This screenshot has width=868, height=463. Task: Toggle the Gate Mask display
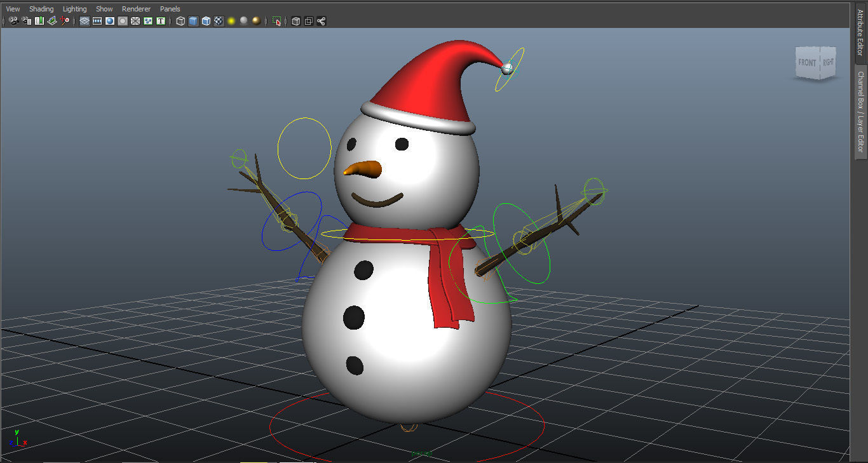[123, 21]
